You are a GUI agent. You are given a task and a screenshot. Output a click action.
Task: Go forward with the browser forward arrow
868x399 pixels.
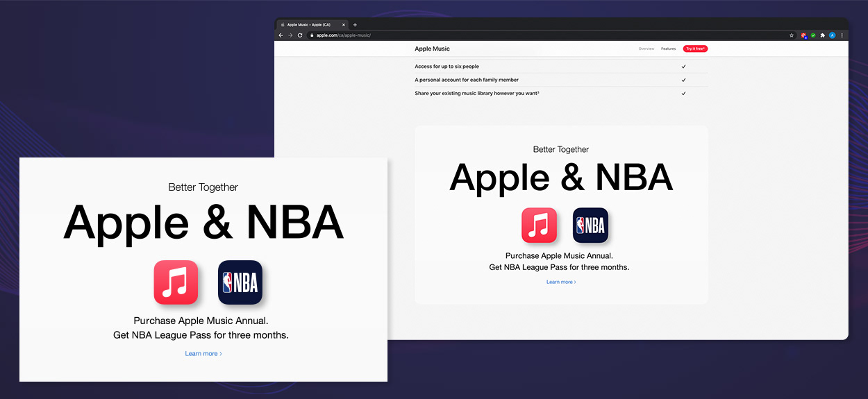click(290, 35)
